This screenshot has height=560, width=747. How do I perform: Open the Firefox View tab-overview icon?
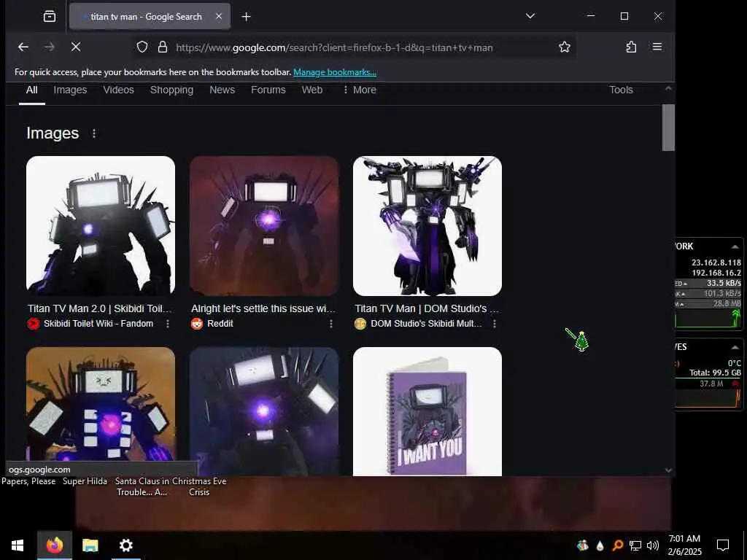(x=50, y=17)
